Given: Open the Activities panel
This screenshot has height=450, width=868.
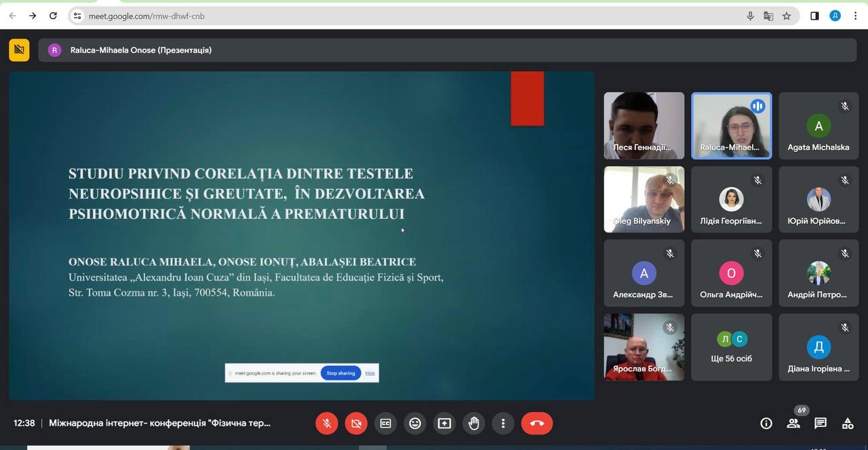Looking at the screenshot, I should [847, 423].
